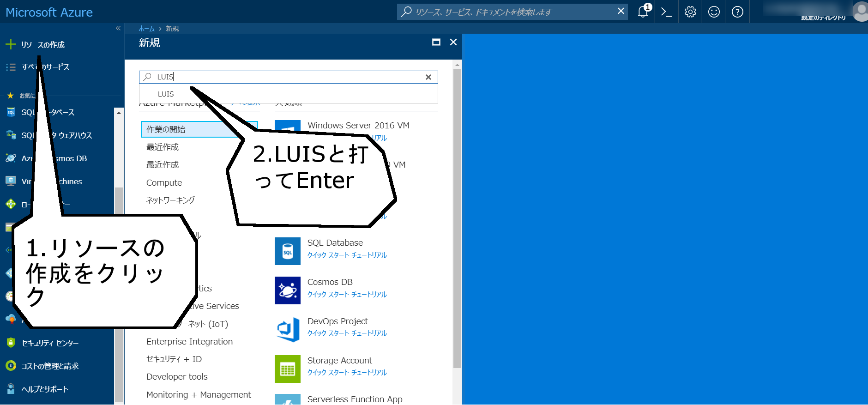The height and width of the screenshot is (405, 868).
Task: Select the Compute category
Action: click(164, 182)
